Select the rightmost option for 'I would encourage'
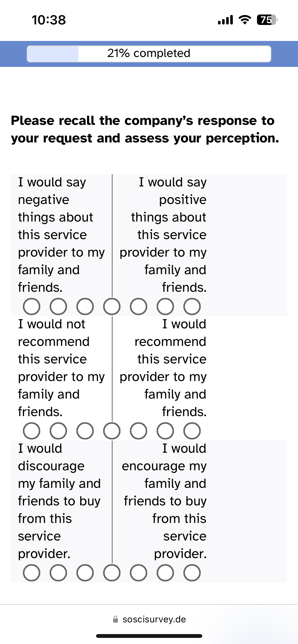The image size is (298, 644). click(x=192, y=573)
